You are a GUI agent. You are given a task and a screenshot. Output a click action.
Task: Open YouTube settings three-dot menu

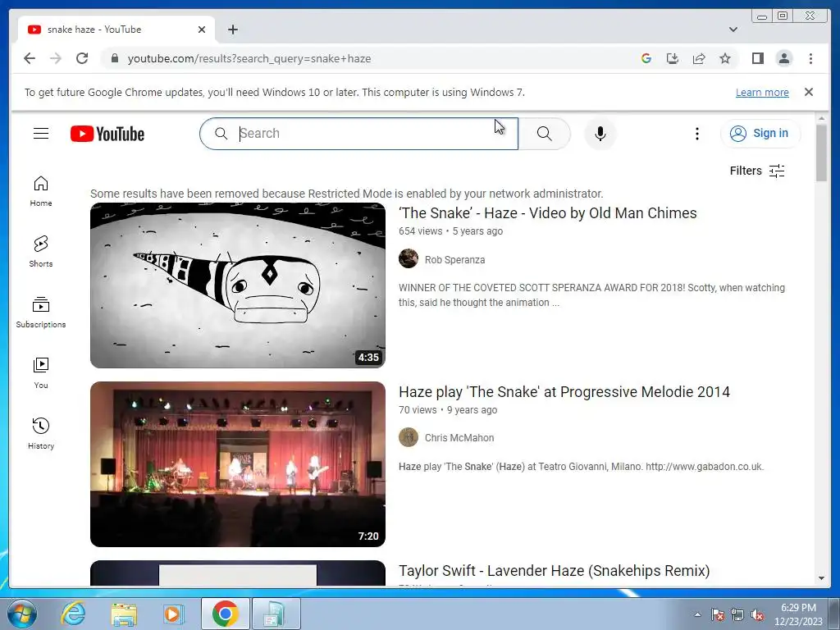[697, 134]
